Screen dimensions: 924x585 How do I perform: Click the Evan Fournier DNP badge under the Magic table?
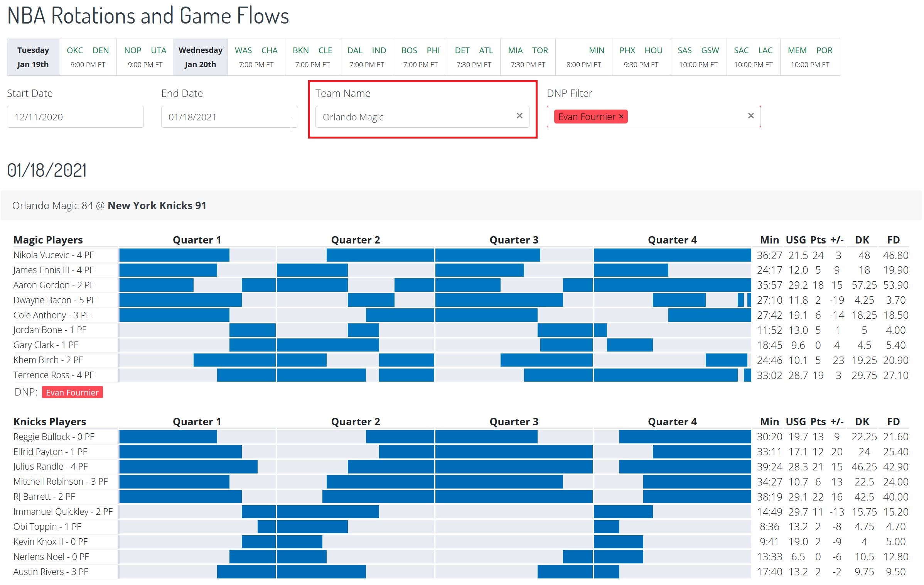click(x=72, y=392)
